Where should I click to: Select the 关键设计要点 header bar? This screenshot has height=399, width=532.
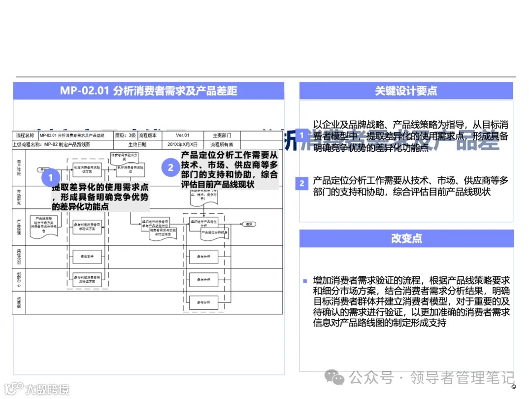[407, 91]
